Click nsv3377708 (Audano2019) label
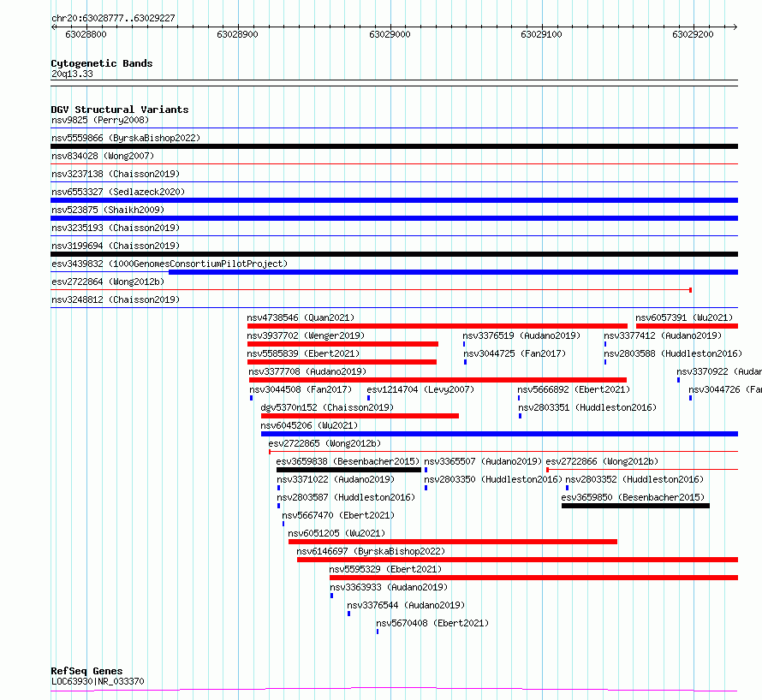 [x=307, y=371]
